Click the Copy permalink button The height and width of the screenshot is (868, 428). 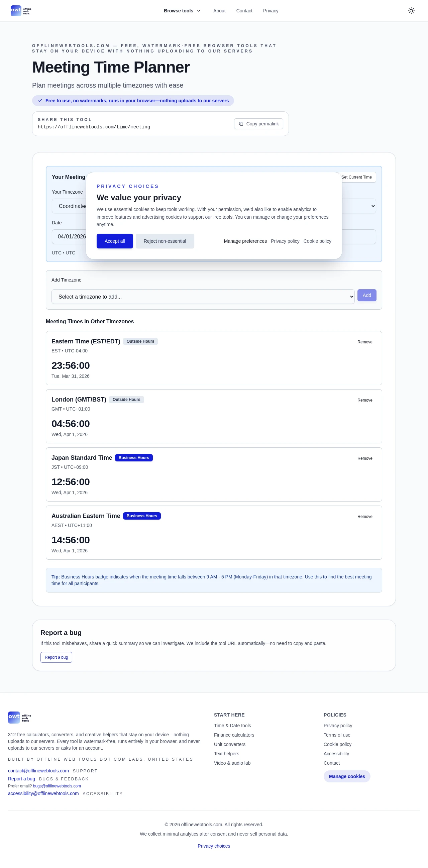click(258, 124)
